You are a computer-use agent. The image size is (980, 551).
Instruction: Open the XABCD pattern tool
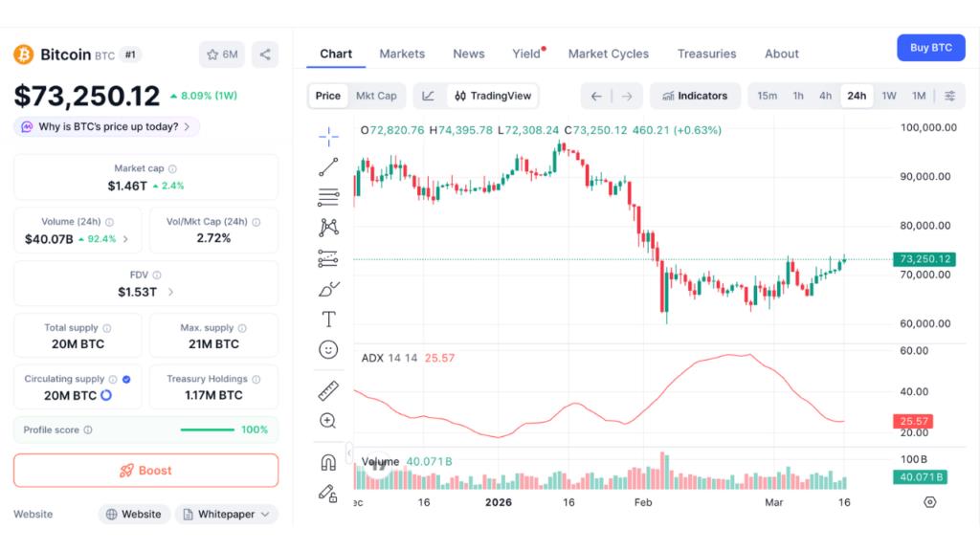328,228
